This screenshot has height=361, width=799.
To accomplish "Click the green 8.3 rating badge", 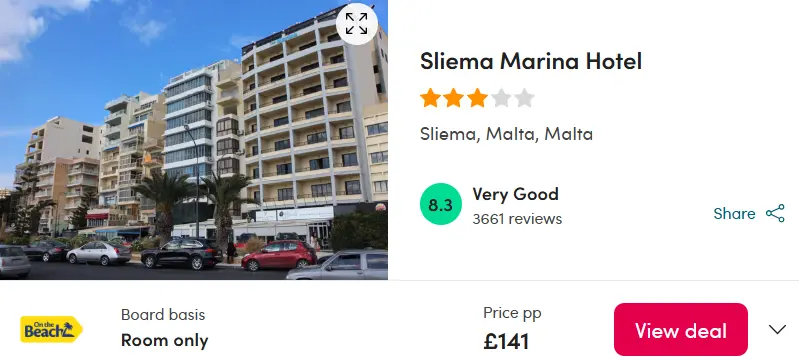I will 441,204.
